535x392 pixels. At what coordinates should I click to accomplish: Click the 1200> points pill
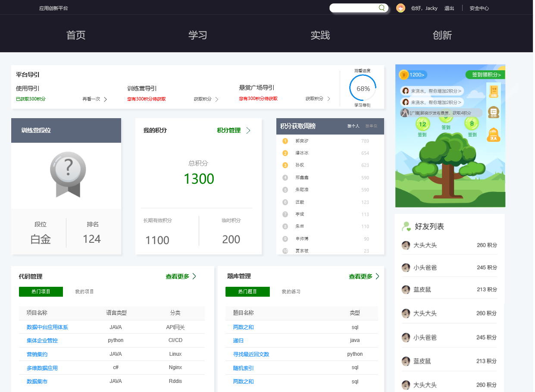click(417, 75)
